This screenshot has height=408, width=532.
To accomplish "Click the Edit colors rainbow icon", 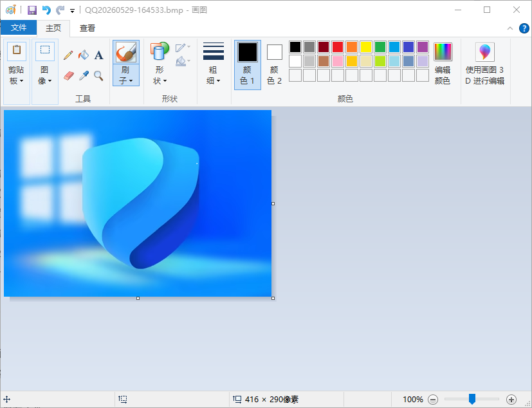I will 443,52.
